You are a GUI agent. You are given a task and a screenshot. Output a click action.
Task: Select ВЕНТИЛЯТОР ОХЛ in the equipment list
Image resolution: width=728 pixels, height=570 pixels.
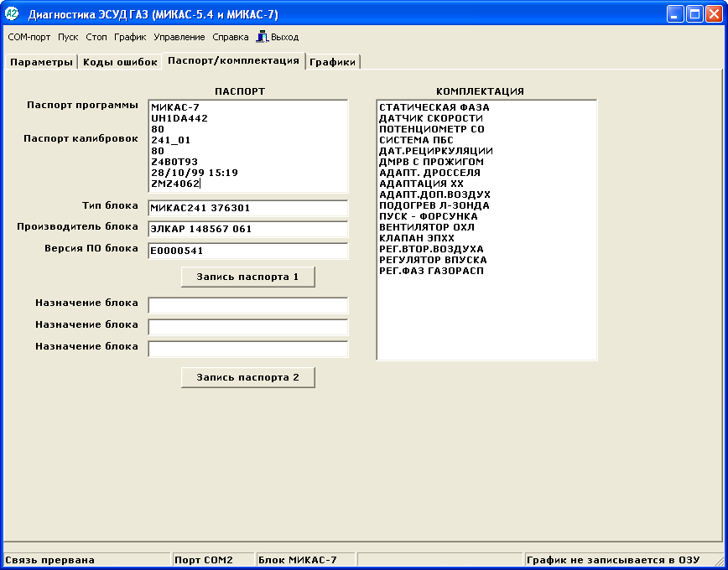tap(427, 227)
